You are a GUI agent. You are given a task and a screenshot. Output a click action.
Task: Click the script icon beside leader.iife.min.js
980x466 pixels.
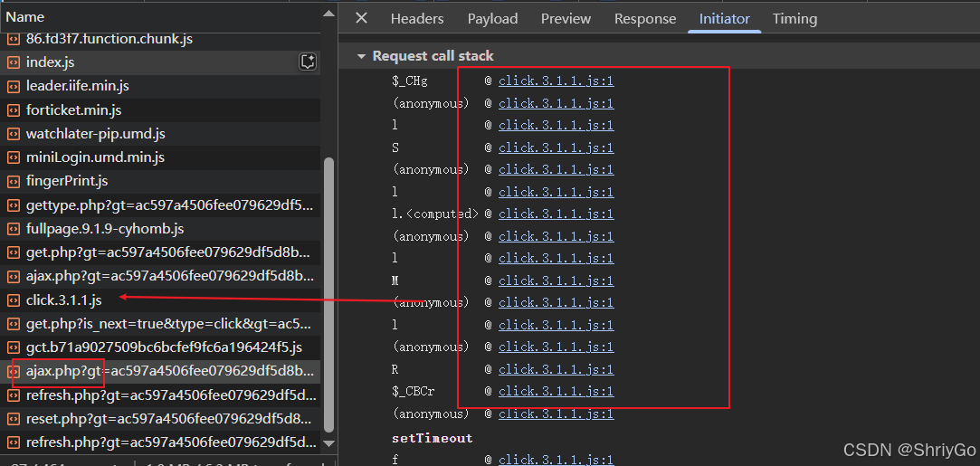point(14,86)
